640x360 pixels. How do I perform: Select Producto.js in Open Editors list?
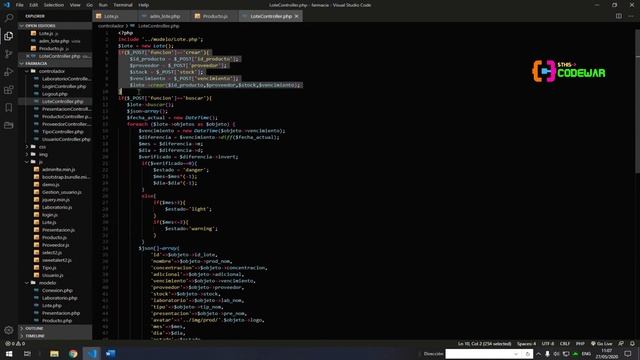[x=51, y=49]
